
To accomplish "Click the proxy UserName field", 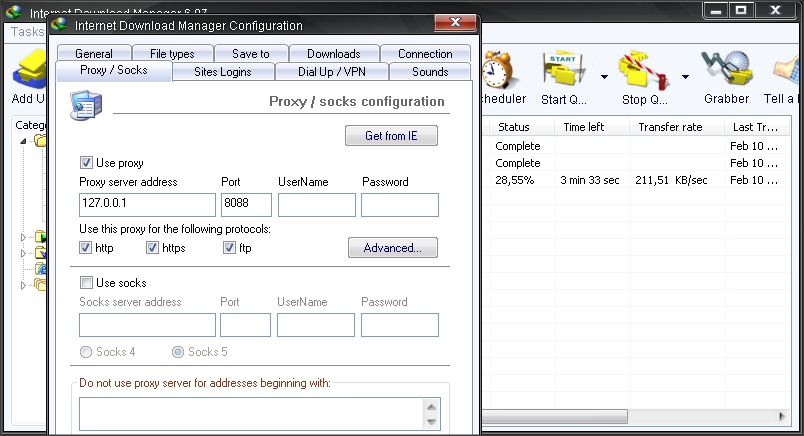I will [316, 205].
